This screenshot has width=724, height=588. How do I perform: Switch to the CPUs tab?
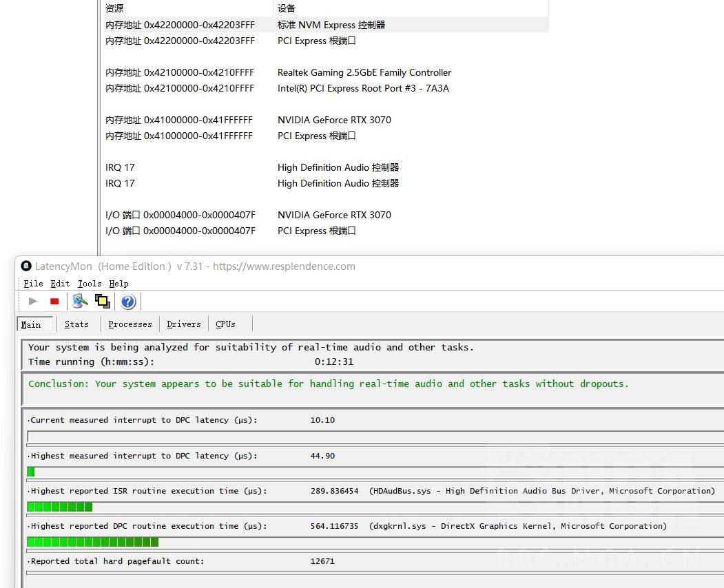(x=225, y=324)
